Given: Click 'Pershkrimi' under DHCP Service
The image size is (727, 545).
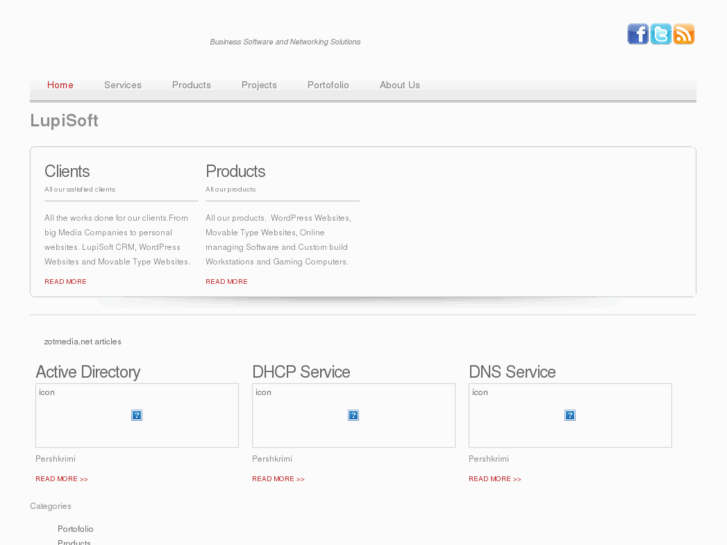Looking at the screenshot, I should tap(272, 459).
